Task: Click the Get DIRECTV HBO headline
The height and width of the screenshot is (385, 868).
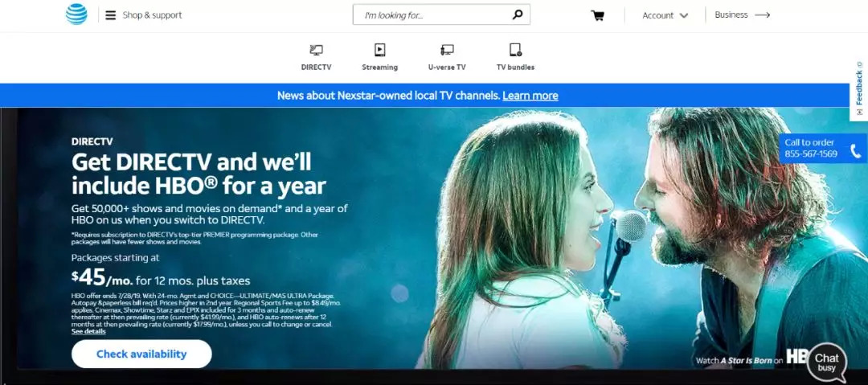Action: coord(199,174)
